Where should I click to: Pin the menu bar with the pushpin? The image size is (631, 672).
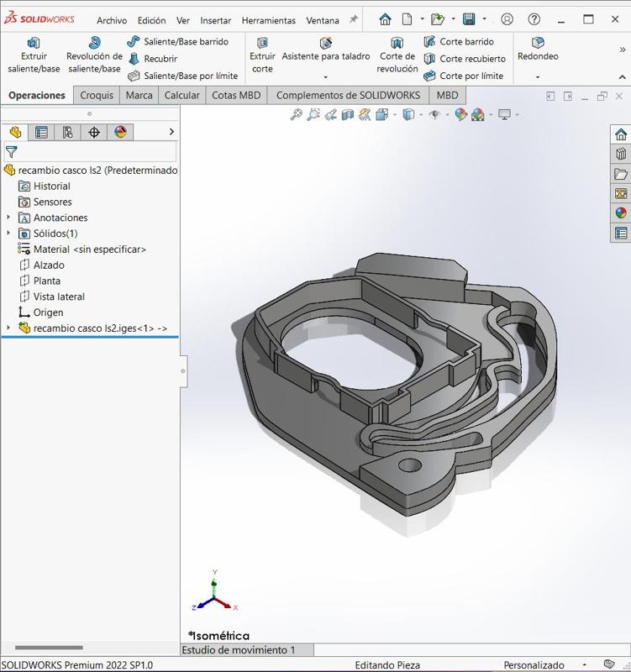click(x=354, y=19)
